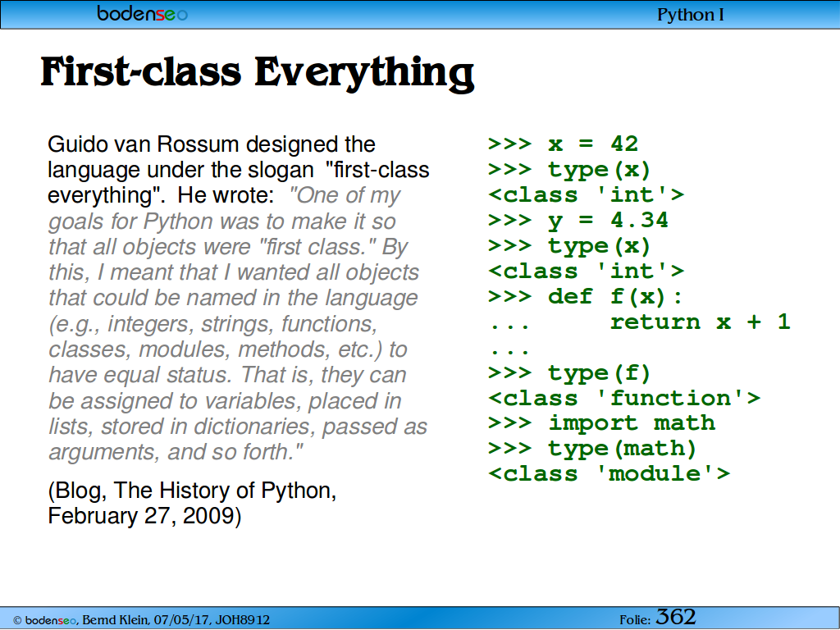840x630 pixels.
Task: Click the line "lists, stored in dictionaries, passed as"
Action: click(x=238, y=427)
